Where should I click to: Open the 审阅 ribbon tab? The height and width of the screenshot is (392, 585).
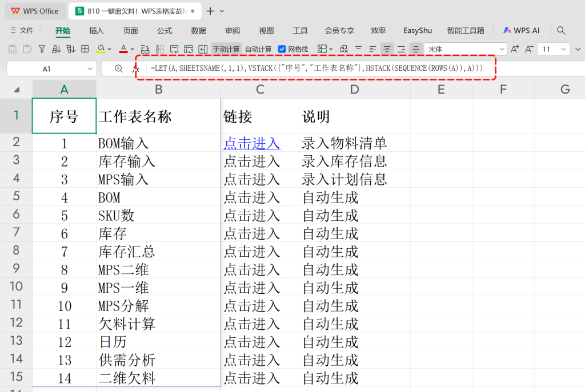point(233,31)
